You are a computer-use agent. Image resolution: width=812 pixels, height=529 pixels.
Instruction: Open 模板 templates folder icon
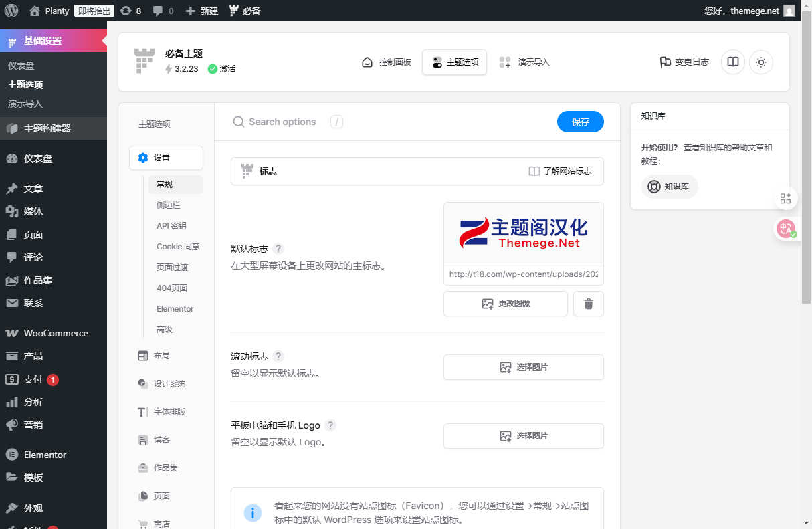(12, 478)
